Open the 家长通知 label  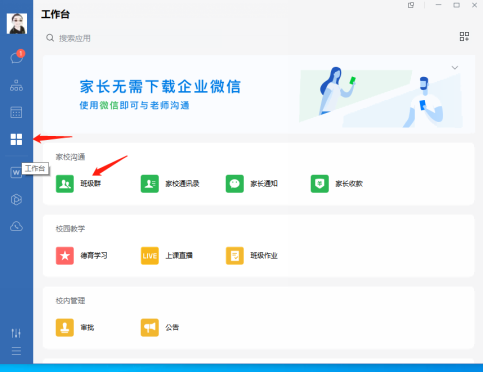tap(264, 184)
